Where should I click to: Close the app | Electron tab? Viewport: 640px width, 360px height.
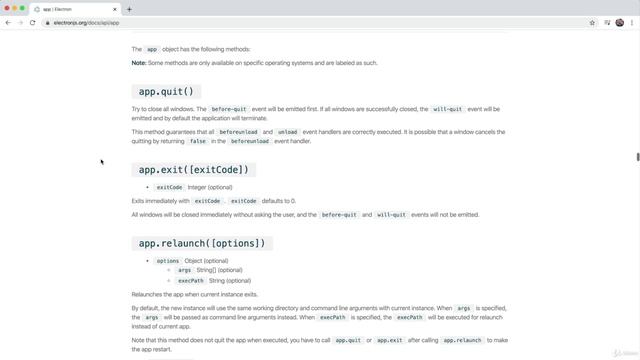point(115,9)
